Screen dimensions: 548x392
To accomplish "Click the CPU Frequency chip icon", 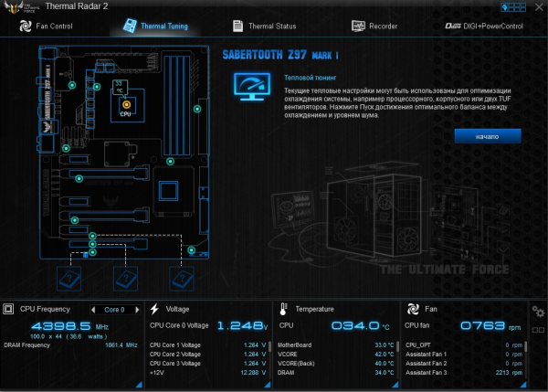I will 8,309.
